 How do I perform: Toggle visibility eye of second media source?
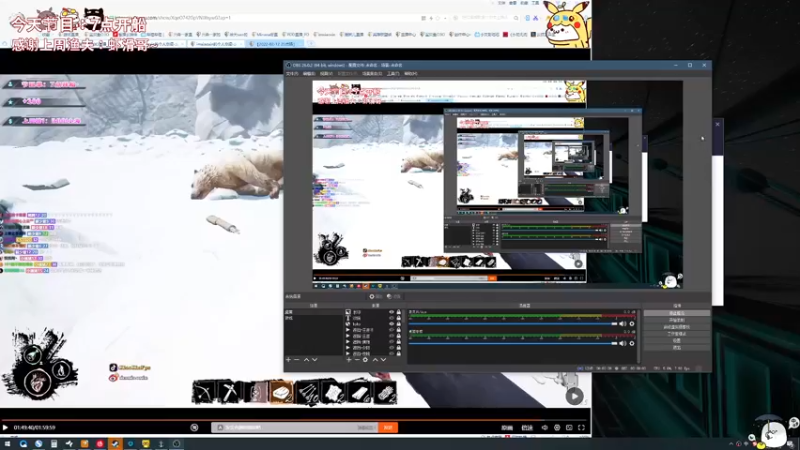coord(392,336)
